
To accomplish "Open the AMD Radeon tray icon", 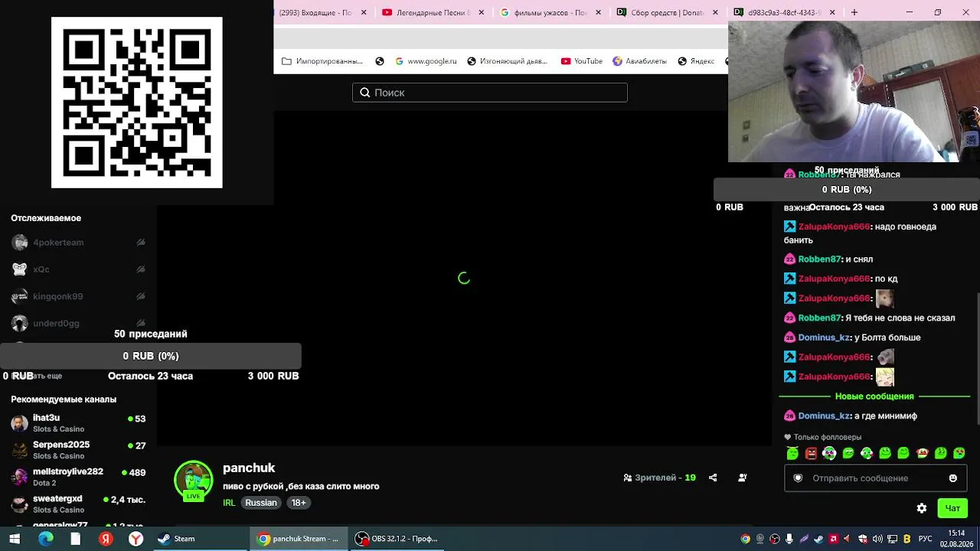I will 834,539.
